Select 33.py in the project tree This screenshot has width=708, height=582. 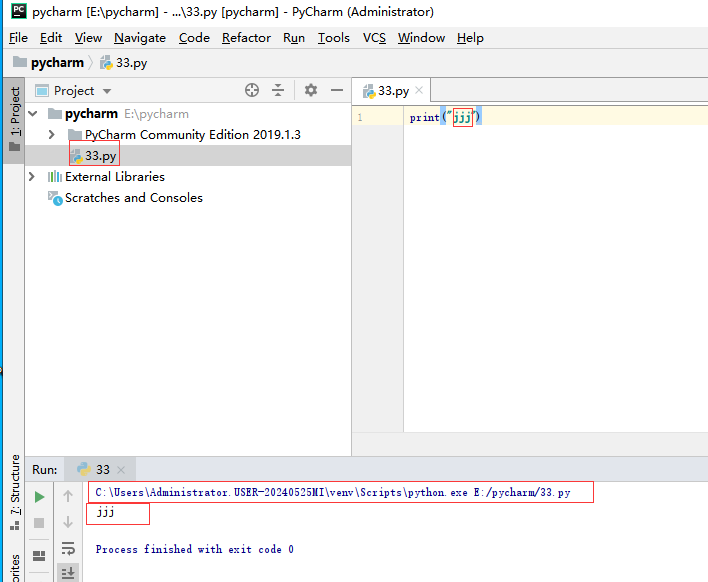pyautogui.click(x=94, y=156)
